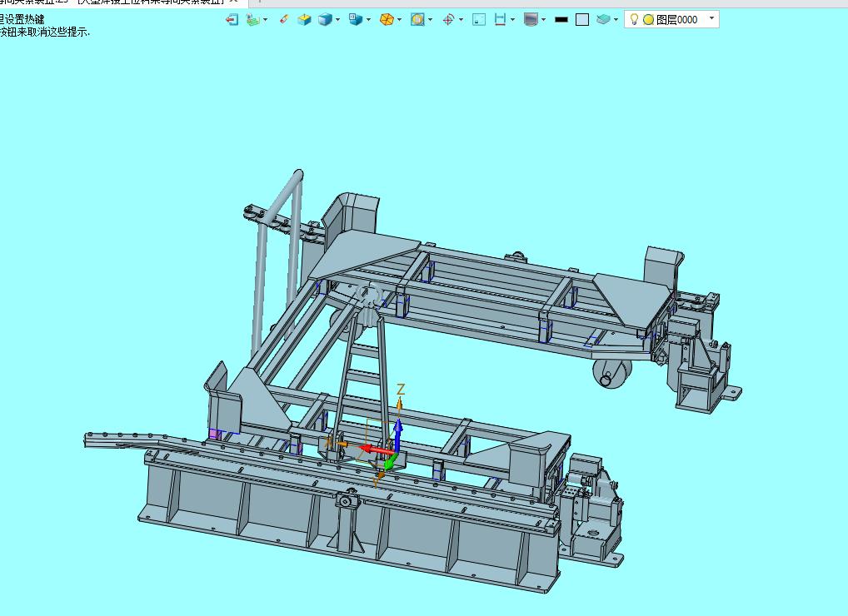This screenshot has height=616, width=848.
Task: Open the monitor display dropdown arrow
Action: [543, 20]
